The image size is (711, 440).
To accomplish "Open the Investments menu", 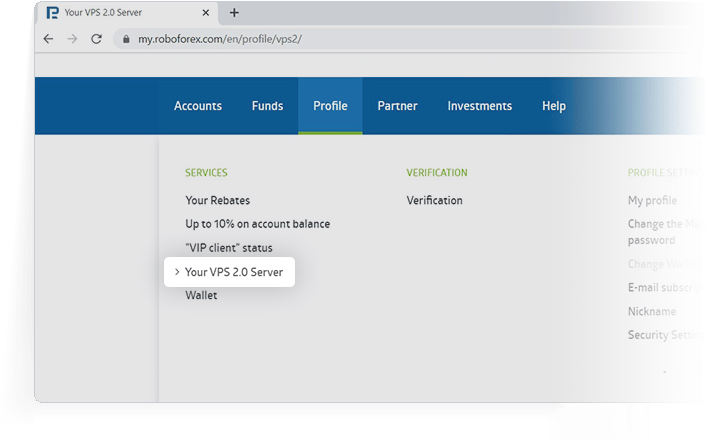I will pos(480,106).
